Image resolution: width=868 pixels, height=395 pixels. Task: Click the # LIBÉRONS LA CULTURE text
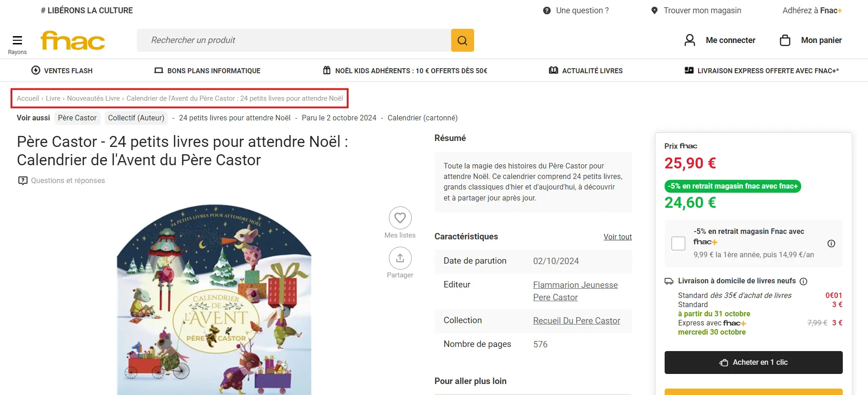tap(87, 11)
